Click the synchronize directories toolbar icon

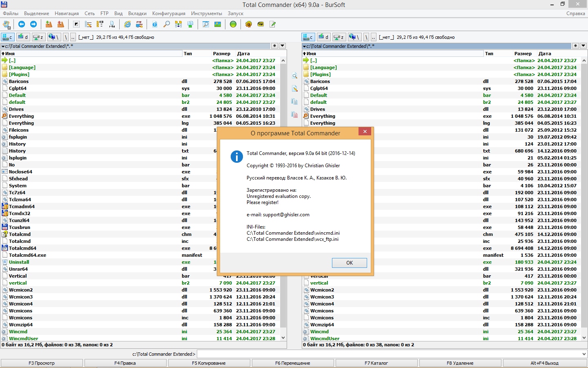178,25
